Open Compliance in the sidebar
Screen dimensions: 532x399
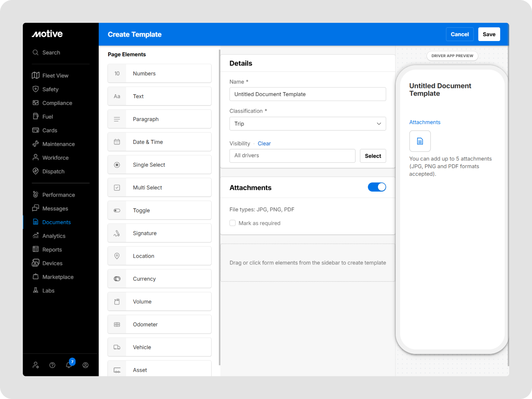(x=57, y=103)
